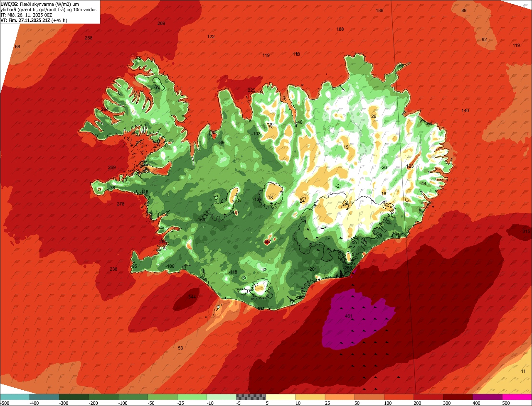Image resolution: width=532 pixels, height=406 pixels.
Task: Click the value 66 on the northeast coast
Action: (401, 66)
